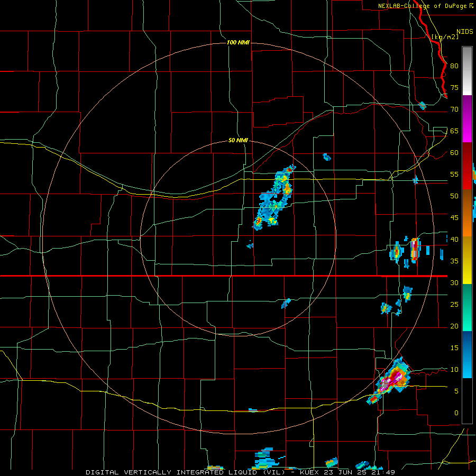This screenshot has height=476, width=476.
Task: Click the "80" value on the VIL scale
Action: (454, 66)
